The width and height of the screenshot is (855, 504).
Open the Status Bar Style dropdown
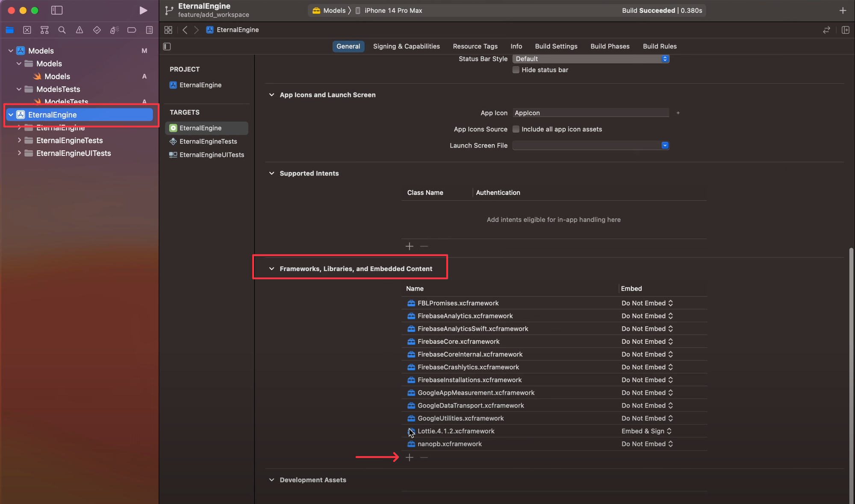[590, 59]
